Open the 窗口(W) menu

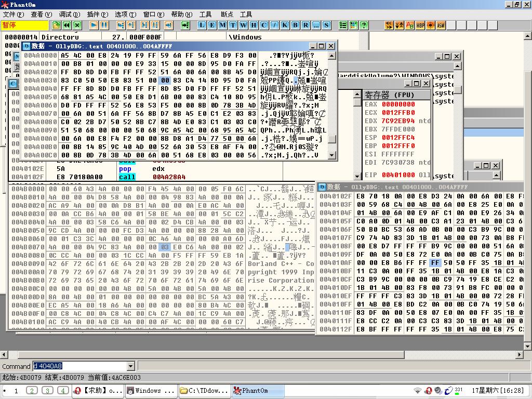coord(154,14)
